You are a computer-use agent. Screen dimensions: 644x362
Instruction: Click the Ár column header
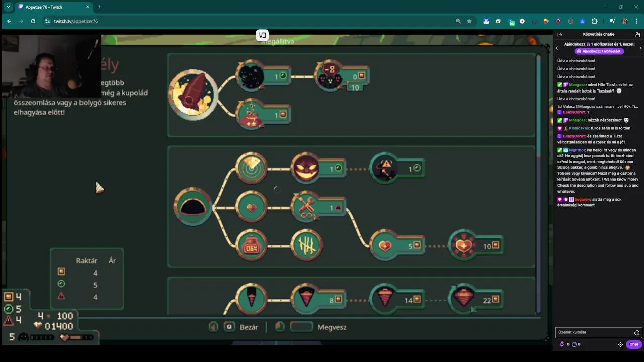[112, 261]
